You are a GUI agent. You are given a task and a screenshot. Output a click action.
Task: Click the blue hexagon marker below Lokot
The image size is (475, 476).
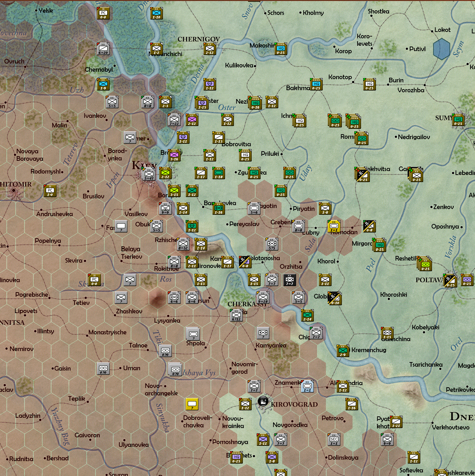point(442,49)
